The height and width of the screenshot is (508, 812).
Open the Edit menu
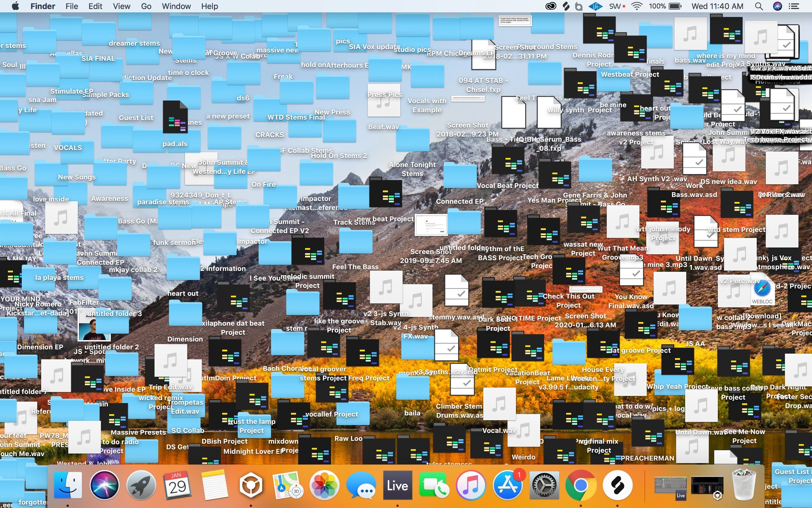95,6
